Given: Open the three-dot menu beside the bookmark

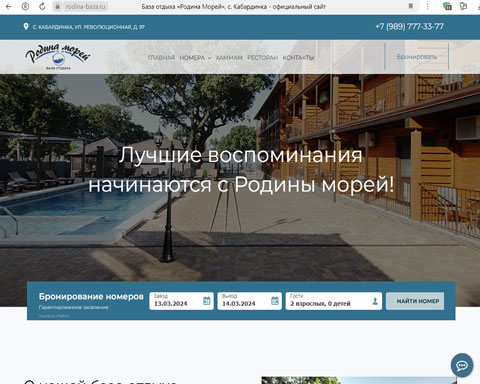Looking at the screenshot, I should coord(427,6).
